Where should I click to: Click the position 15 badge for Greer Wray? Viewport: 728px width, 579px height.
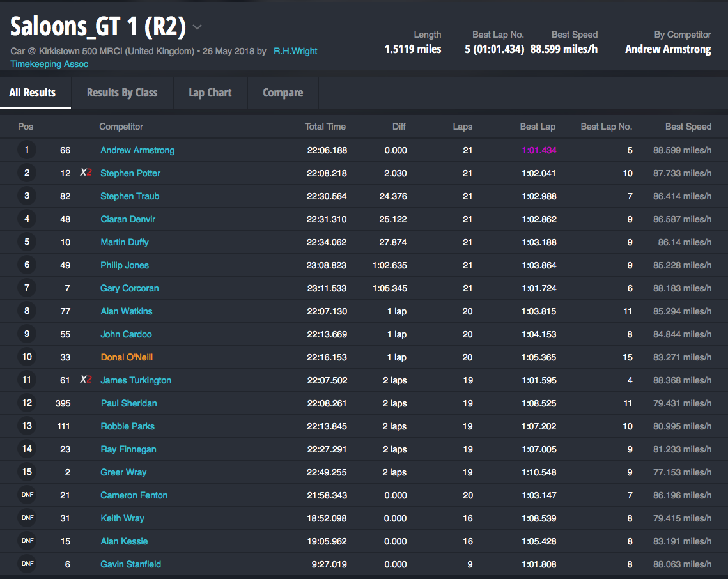coord(27,472)
